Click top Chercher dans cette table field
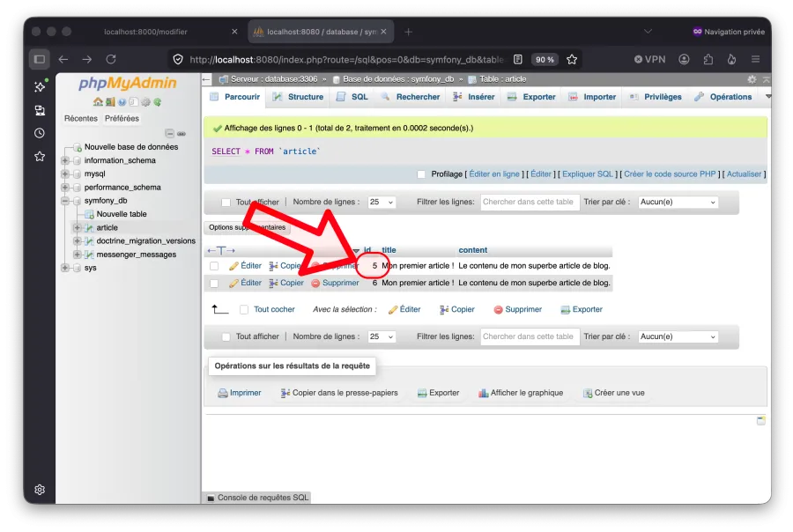Screen dimensions: 793x532 tap(530, 203)
